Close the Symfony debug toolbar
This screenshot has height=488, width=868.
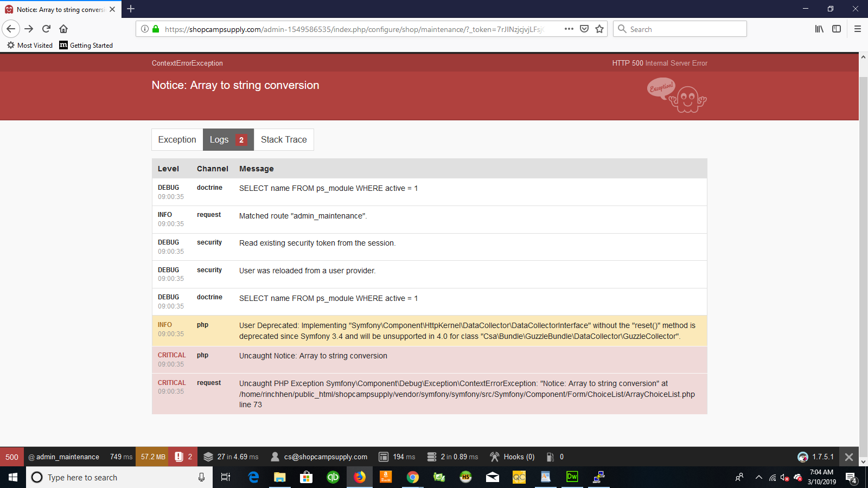coord(849,457)
